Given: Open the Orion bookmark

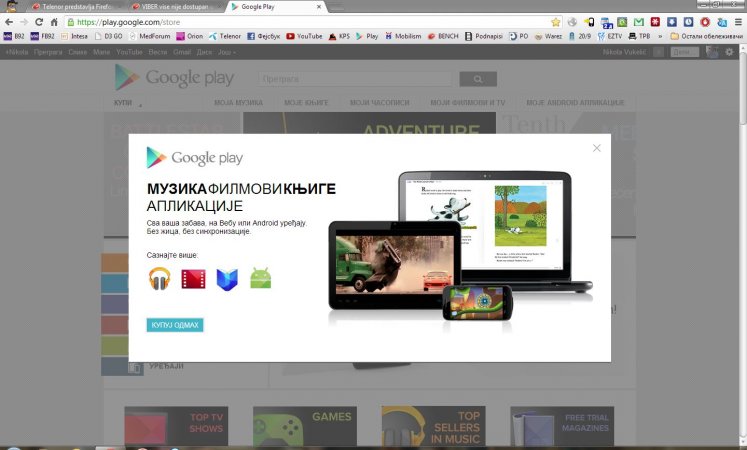Looking at the screenshot, I should tap(190, 36).
